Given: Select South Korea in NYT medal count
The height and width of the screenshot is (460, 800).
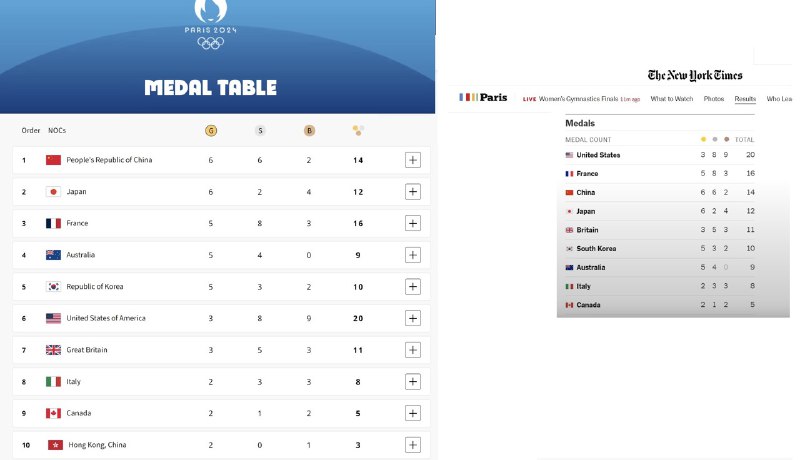Looking at the screenshot, I should [x=596, y=248].
